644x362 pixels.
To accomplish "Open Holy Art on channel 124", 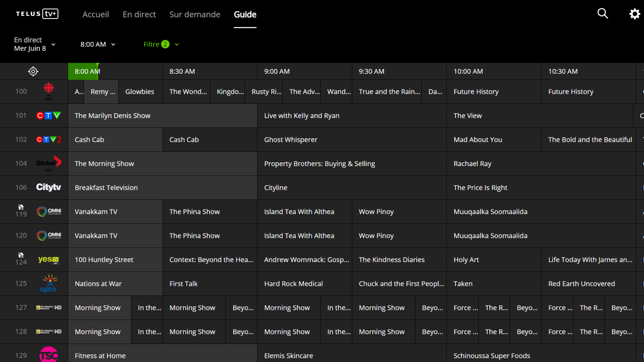I will pos(494,260).
